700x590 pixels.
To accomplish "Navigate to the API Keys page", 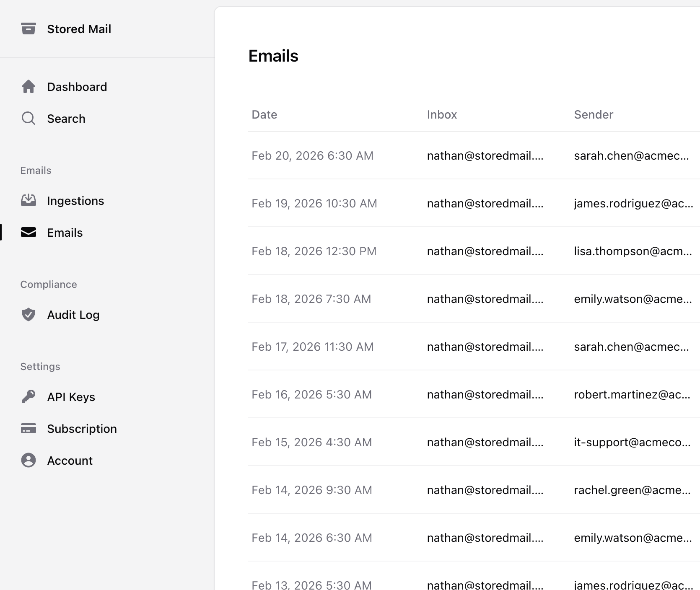I will pos(71,397).
